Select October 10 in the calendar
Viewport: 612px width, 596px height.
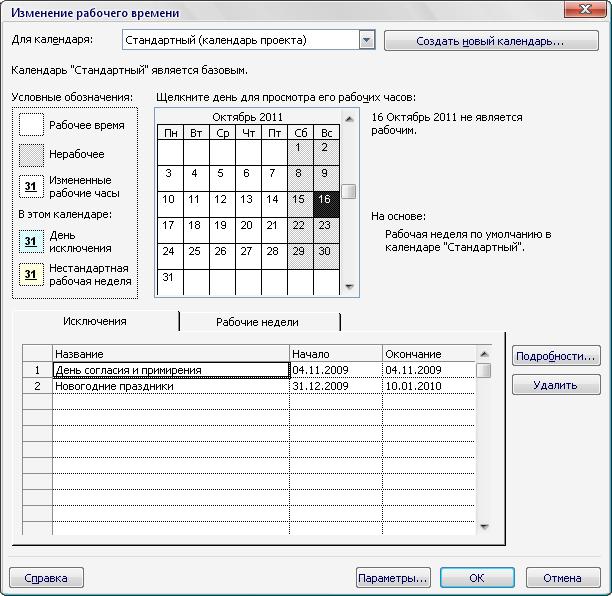(170, 204)
